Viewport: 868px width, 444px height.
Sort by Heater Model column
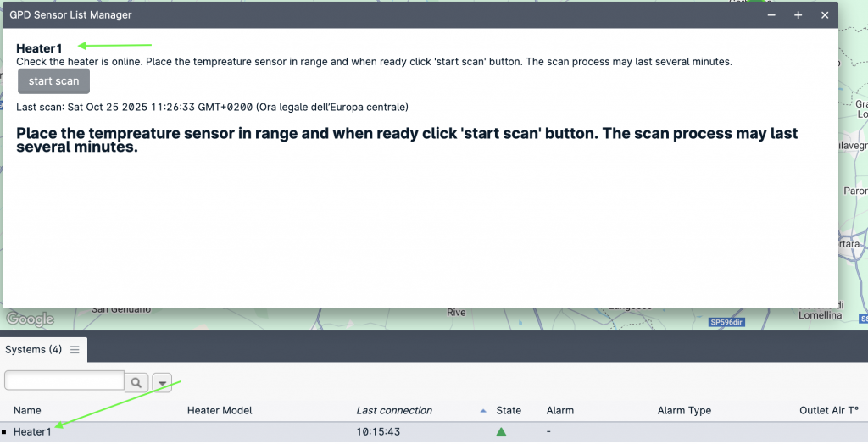tap(220, 410)
